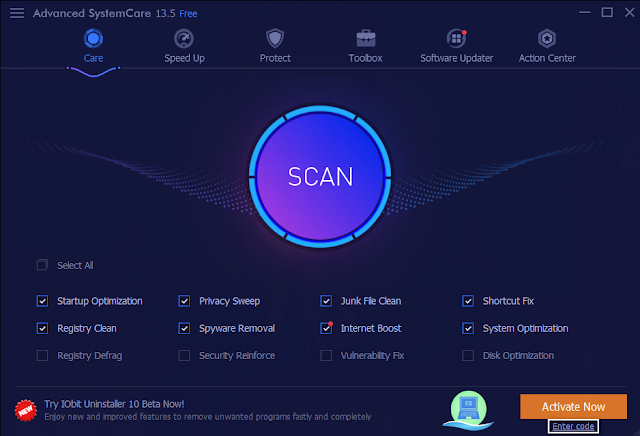Enable the Disk Optimization checkbox
Viewport: 640px width, 436px height.
468,356
